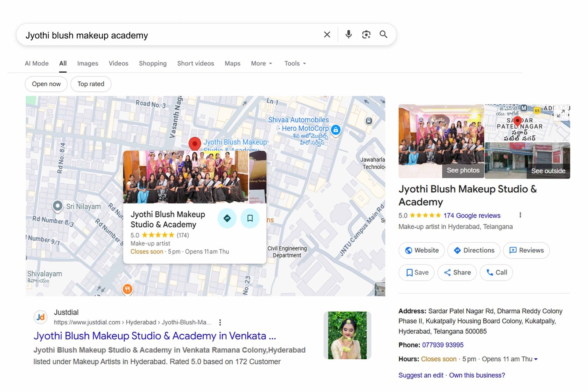Save the place using the bookmark icon
588x392 pixels.
tap(250, 218)
